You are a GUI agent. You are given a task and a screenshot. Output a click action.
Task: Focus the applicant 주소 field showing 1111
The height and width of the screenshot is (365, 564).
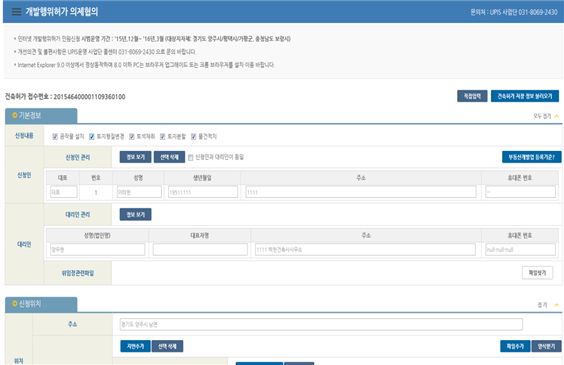point(361,192)
